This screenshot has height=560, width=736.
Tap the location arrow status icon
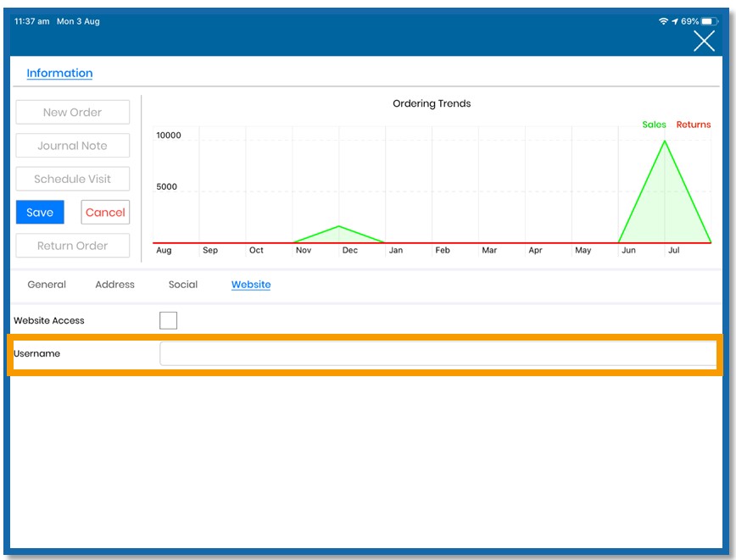click(x=675, y=21)
